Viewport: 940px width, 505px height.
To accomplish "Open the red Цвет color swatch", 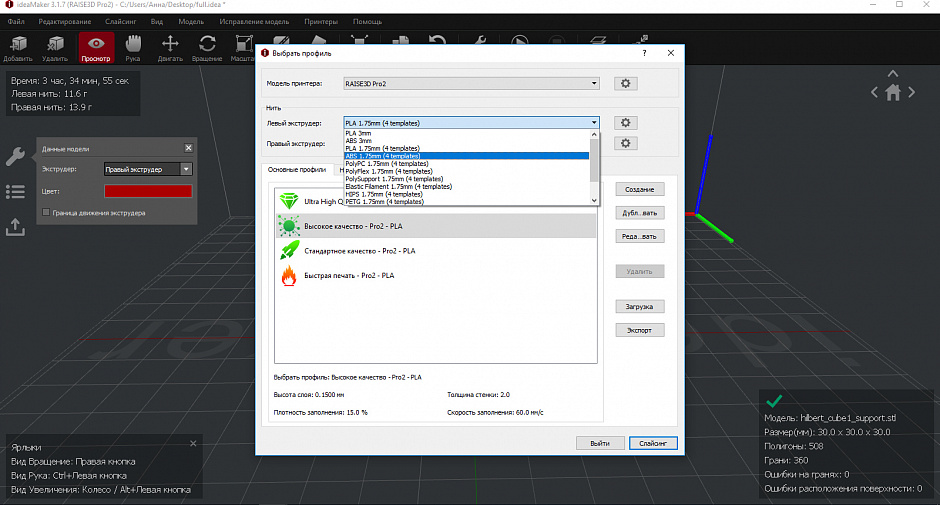I will (148, 191).
